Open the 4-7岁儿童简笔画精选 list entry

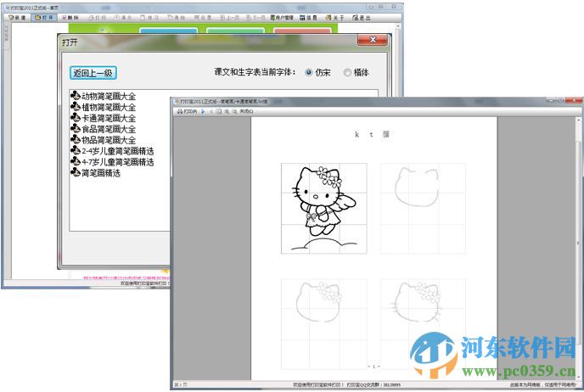tap(112, 162)
